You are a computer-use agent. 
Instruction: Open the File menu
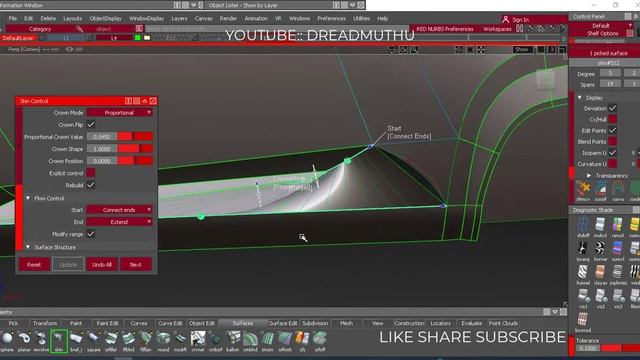coord(13,18)
